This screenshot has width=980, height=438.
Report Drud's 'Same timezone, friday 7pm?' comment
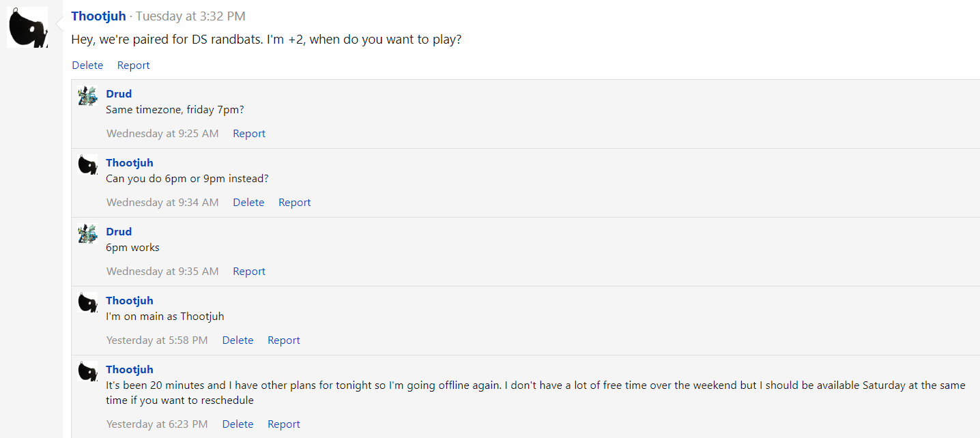(x=249, y=134)
